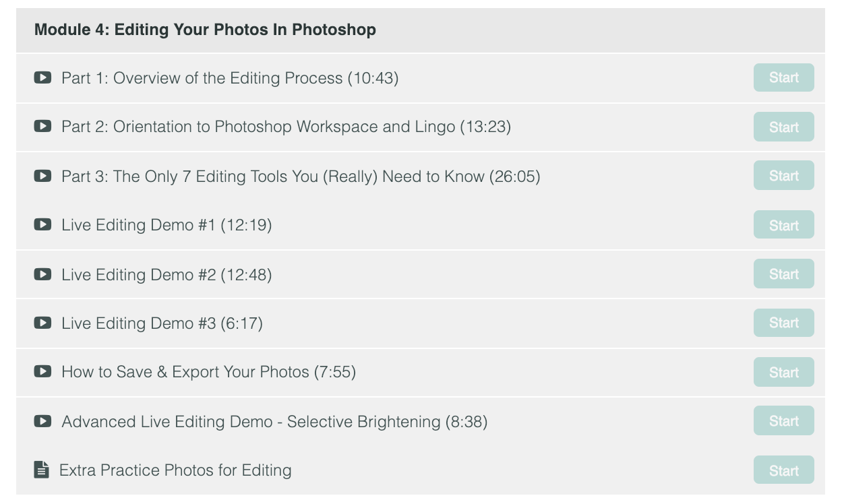Start Live Editing Demo #3
This screenshot has width=844, height=504.
point(783,323)
